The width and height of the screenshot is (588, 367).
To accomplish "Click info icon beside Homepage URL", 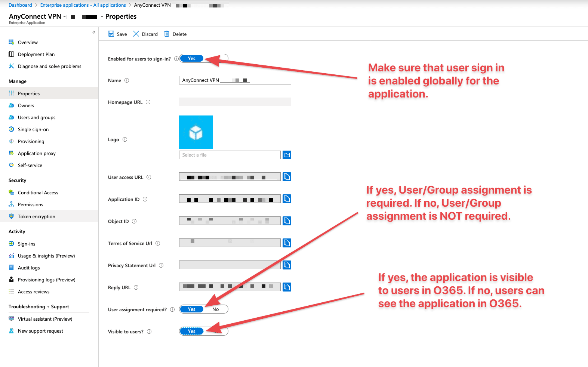I will (x=148, y=102).
